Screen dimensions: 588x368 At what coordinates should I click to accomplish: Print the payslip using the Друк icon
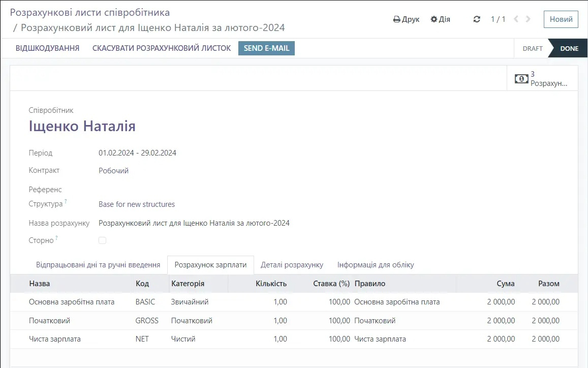click(x=406, y=19)
